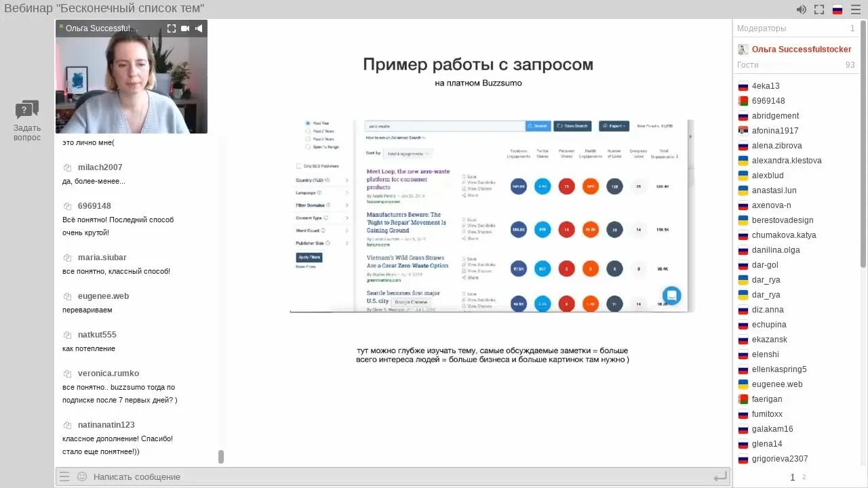Open the hamburger menu in the top-right corner

(x=856, y=9)
